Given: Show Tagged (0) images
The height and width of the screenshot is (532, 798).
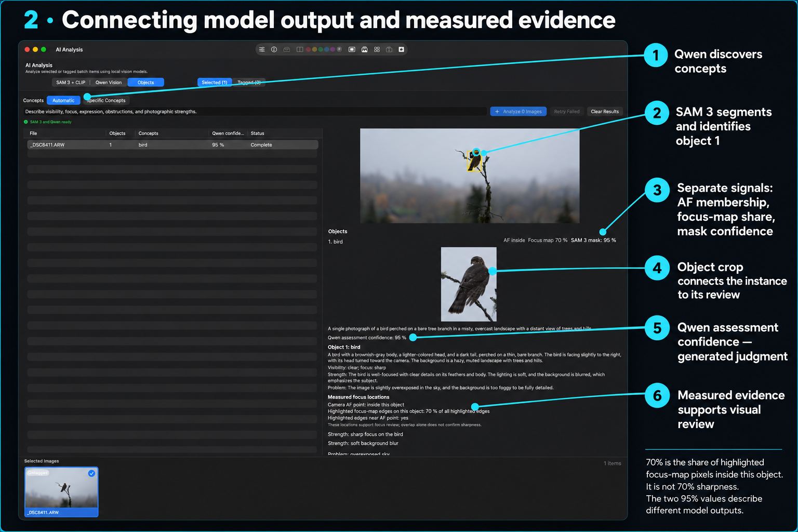Looking at the screenshot, I should pos(249,82).
